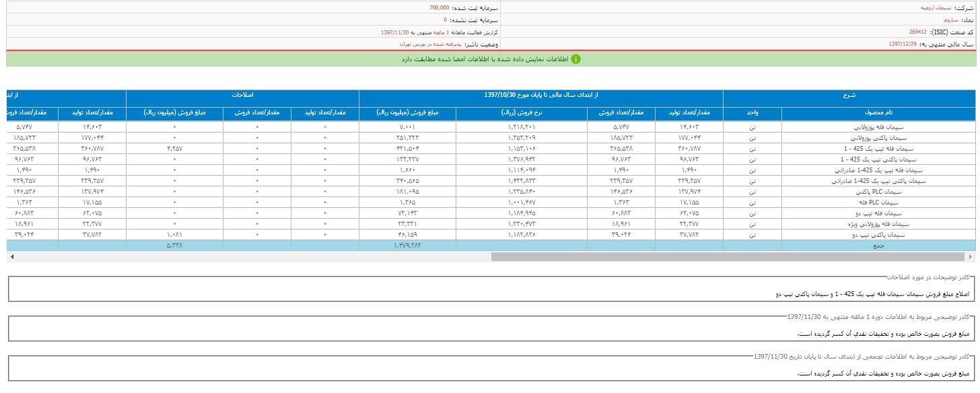
Task: Click the sales rate cell ۱,۲۱۸,۲۰۱
Action: (522, 126)
